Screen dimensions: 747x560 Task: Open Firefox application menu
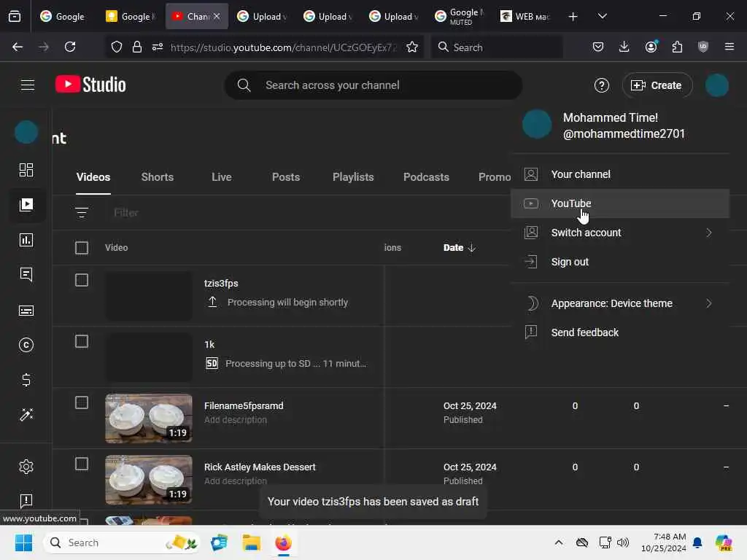pos(729,47)
